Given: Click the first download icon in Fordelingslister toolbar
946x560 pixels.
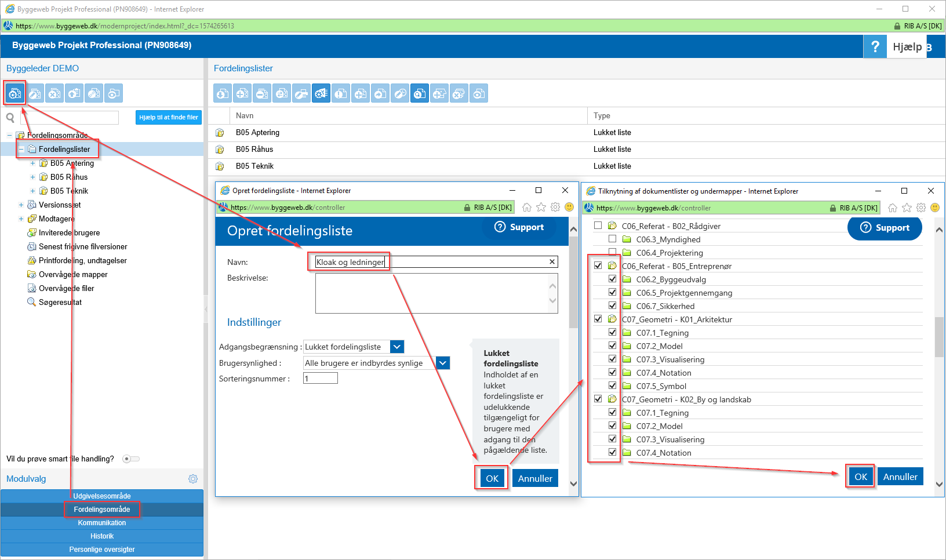Looking at the screenshot, I should click(223, 94).
